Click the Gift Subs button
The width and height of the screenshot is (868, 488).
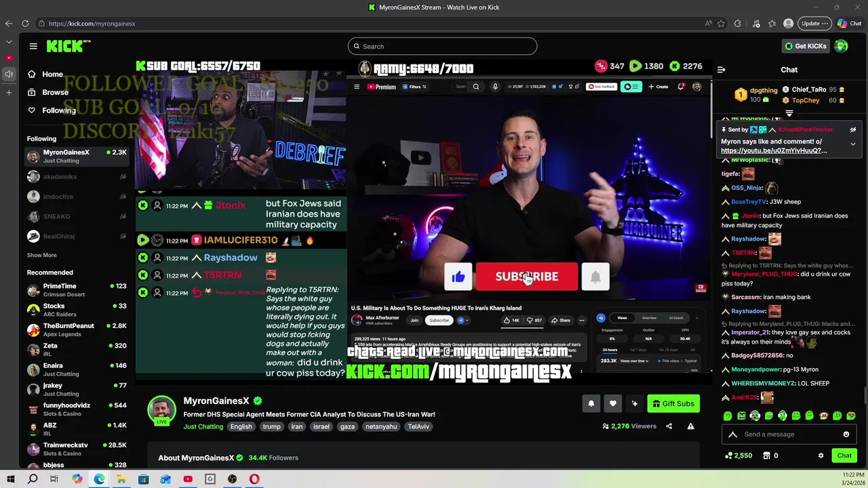coord(673,404)
